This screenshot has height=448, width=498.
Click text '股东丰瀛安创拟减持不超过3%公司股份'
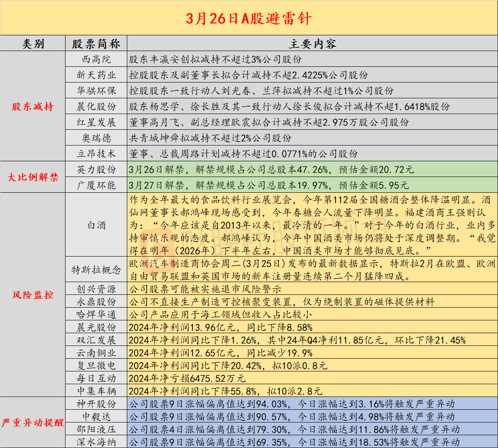point(215,59)
